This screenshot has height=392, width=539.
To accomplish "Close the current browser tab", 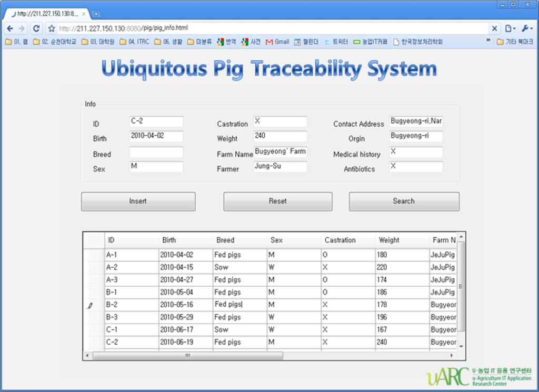I will click(x=84, y=14).
